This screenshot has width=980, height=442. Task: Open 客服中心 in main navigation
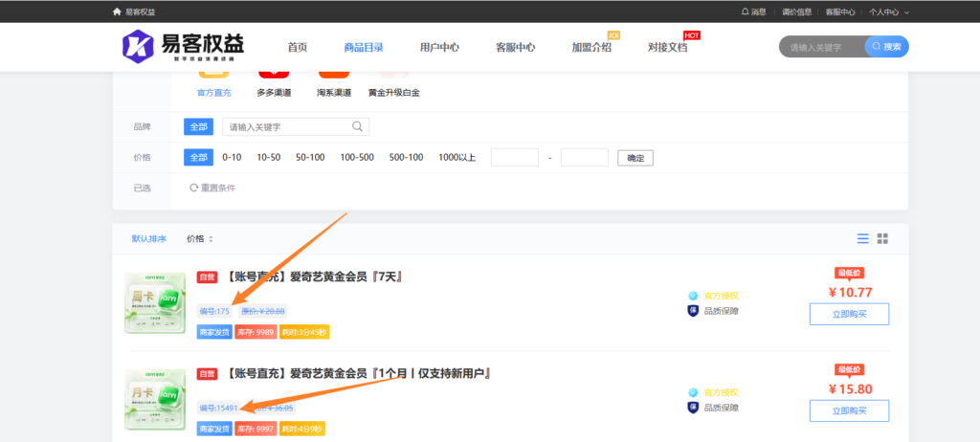coord(516,48)
